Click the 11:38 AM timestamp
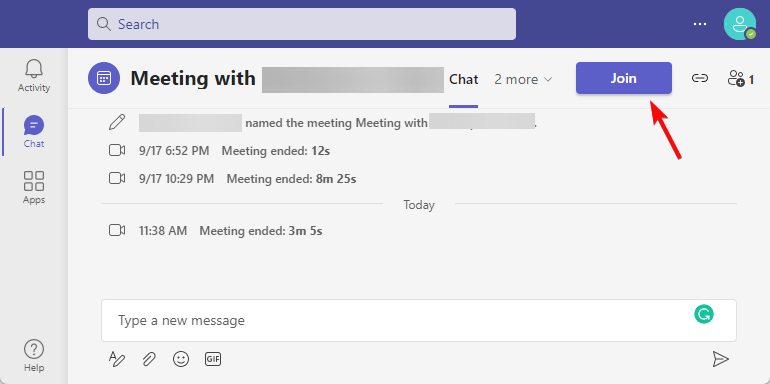This screenshot has width=770, height=384. [x=163, y=230]
